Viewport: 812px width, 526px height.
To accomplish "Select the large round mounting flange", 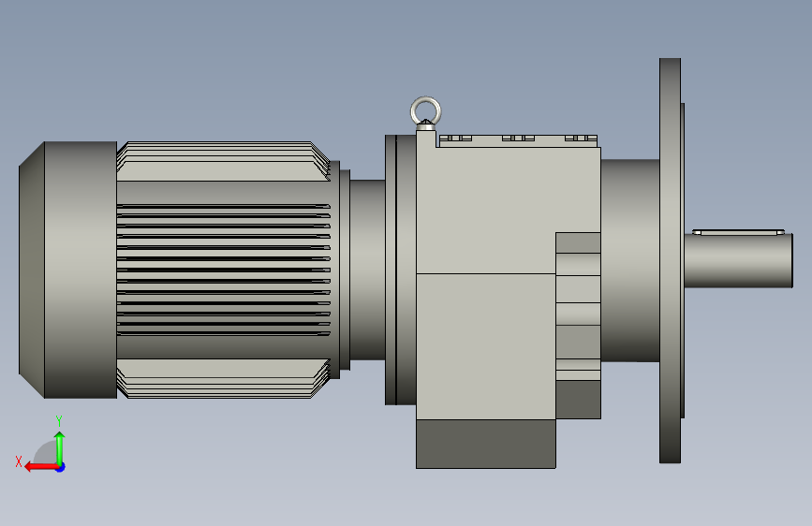I will click(670, 260).
